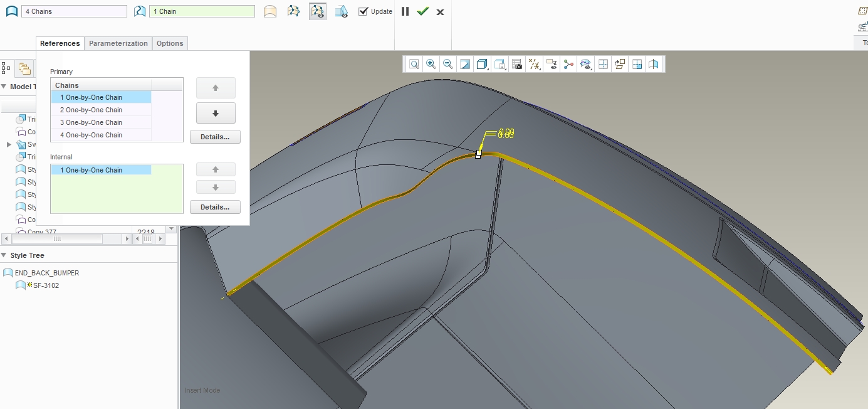Viewport: 868px width, 409px height.
Task: Click the tree column scrollbar down arrow
Action: tap(172, 230)
